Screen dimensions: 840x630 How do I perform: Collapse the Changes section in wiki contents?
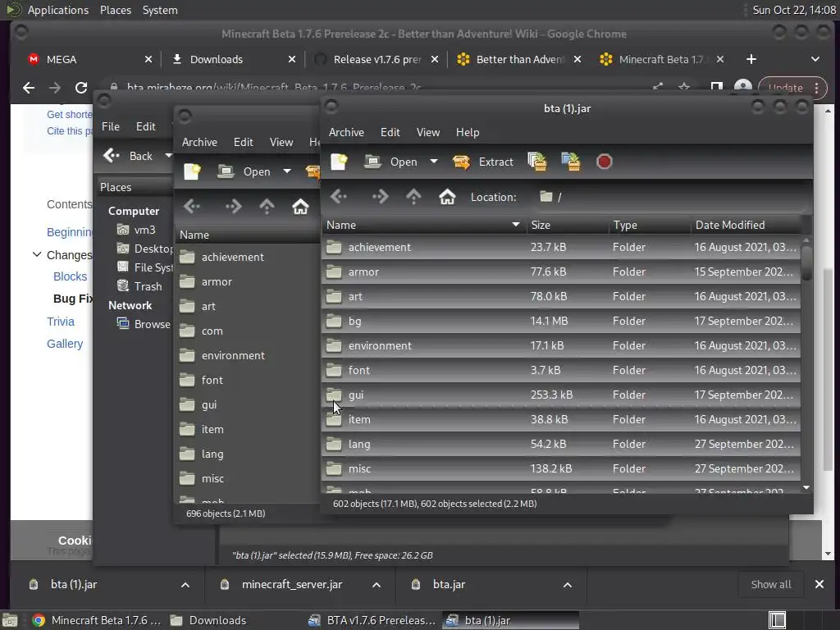tap(37, 254)
